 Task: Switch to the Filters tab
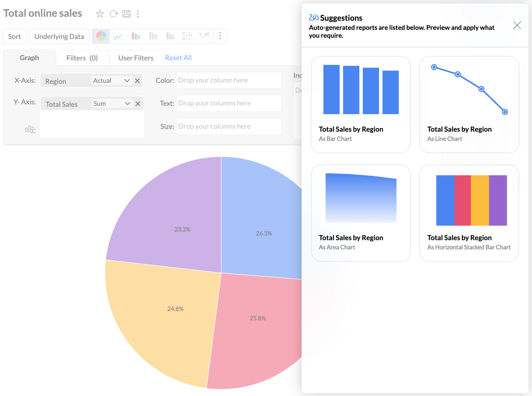coord(82,58)
